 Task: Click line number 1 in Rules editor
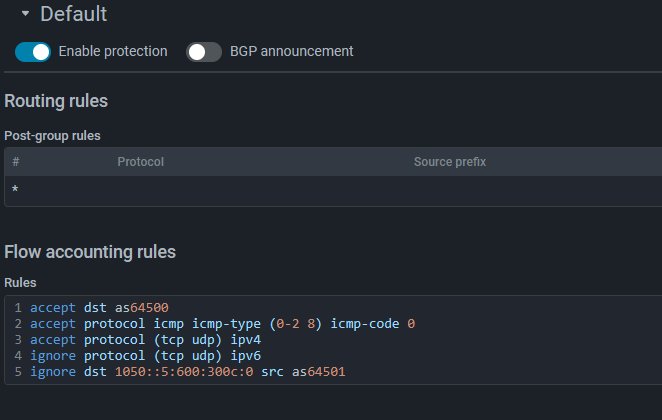coord(18,308)
